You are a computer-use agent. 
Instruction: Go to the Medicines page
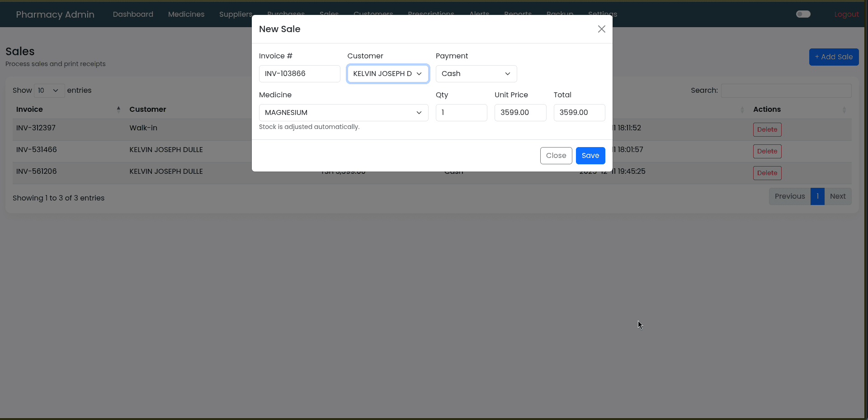click(186, 14)
